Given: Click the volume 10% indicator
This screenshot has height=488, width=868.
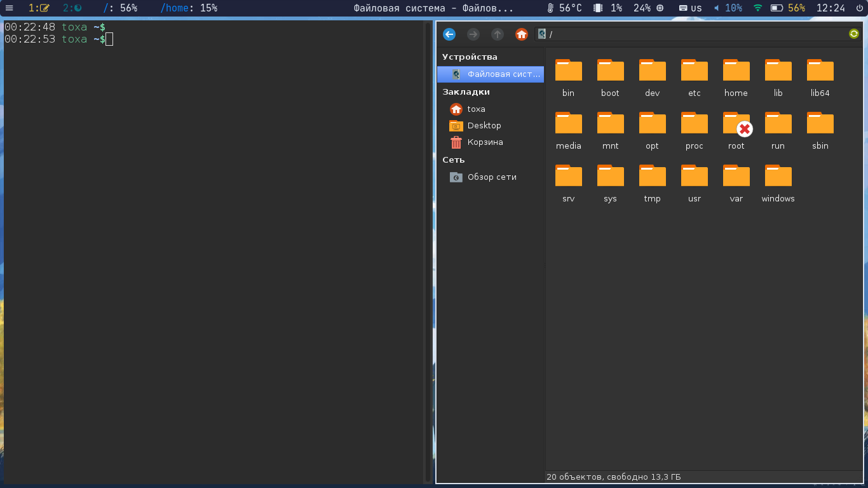Looking at the screenshot, I should (x=728, y=8).
